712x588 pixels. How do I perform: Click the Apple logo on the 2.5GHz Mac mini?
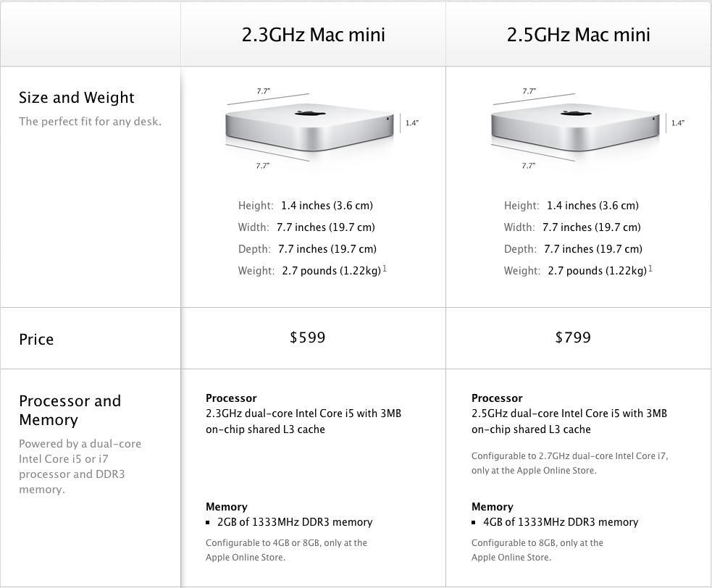(x=568, y=114)
